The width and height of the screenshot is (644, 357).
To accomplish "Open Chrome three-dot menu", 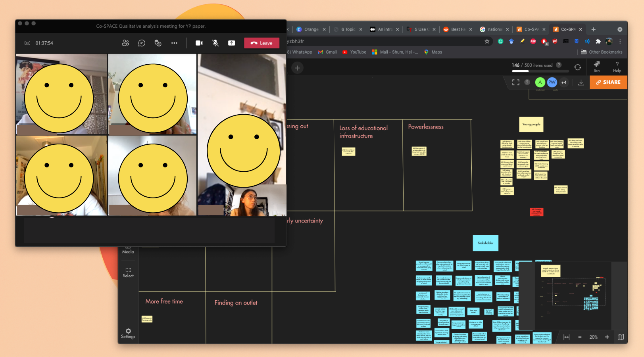I will click(620, 41).
